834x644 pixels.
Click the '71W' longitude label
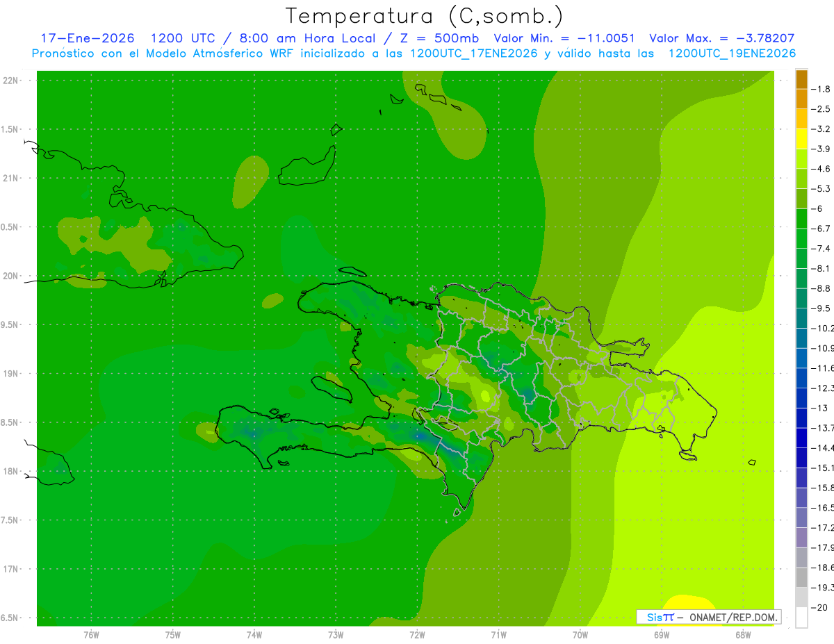498,635
